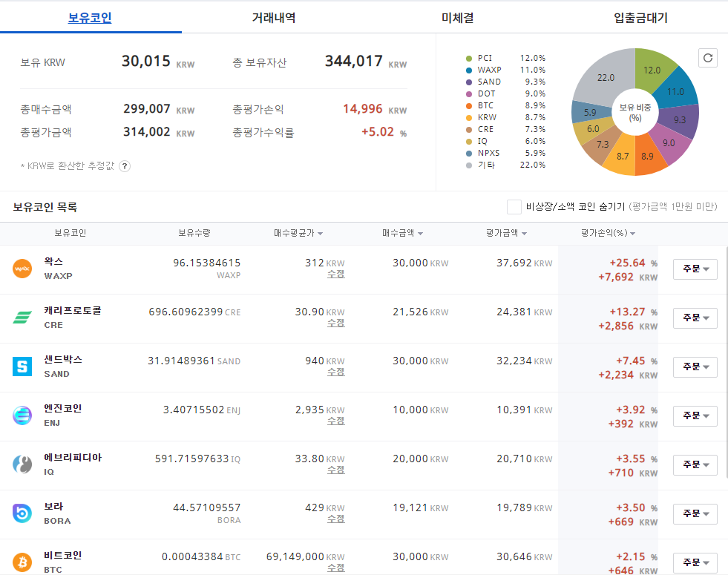Screen dimensions: 728x575
Task: Click 수정 link under BORA average price
Action: click(335, 519)
